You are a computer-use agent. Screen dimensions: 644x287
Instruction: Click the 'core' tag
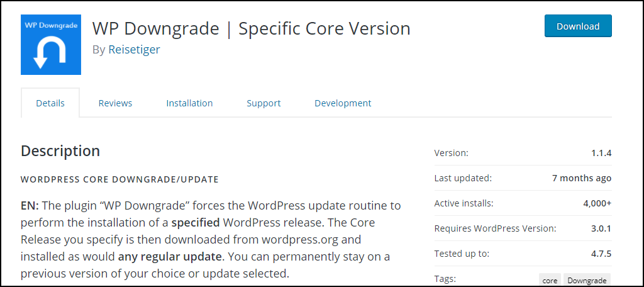550,281
